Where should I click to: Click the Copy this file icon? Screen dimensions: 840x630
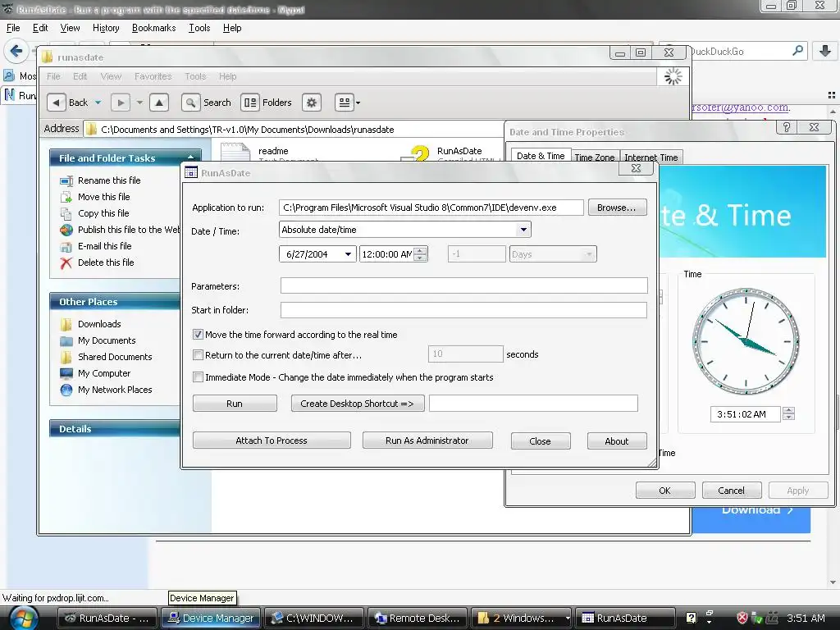(x=66, y=213)
